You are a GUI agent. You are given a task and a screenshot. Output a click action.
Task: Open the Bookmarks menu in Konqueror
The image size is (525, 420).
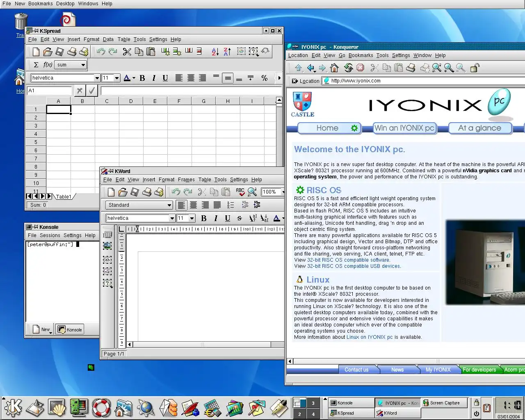pos(361,55)
